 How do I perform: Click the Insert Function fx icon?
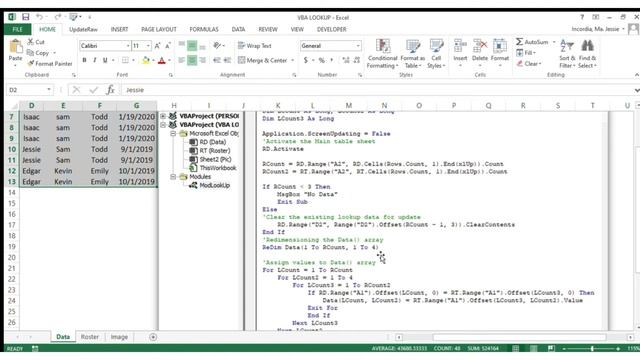coord(110,90)
